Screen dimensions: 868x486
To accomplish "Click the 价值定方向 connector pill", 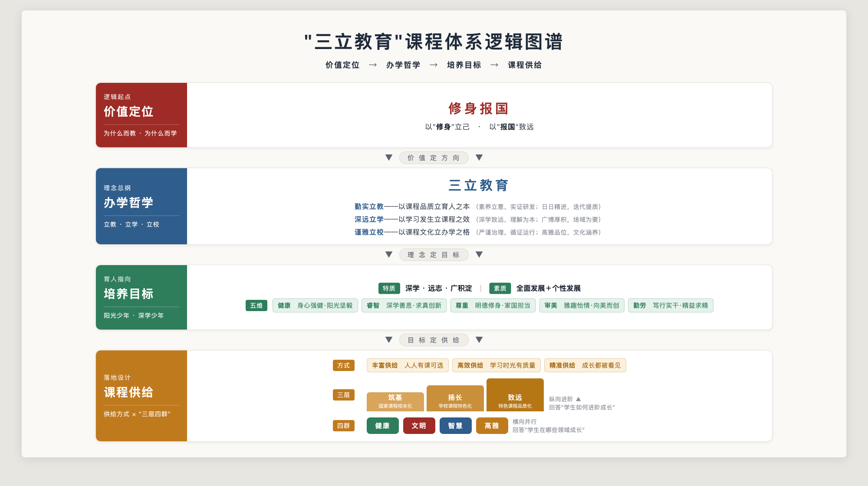I will pos(434,158).
